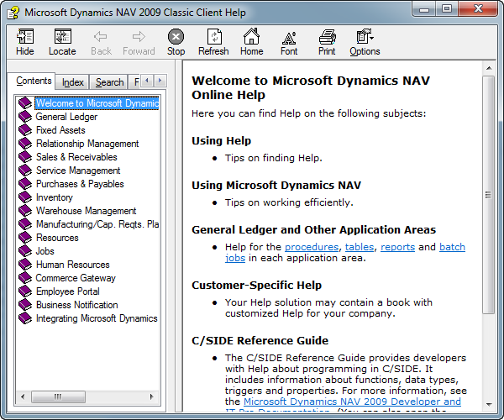This screenshot has width=504, height=420.
Task: Click the help window title bar icon
Action: [13, 13]
